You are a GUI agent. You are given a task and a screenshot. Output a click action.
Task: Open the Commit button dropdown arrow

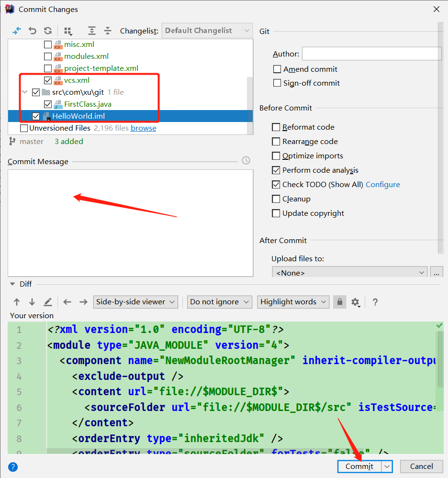click(x=387, y=467)
